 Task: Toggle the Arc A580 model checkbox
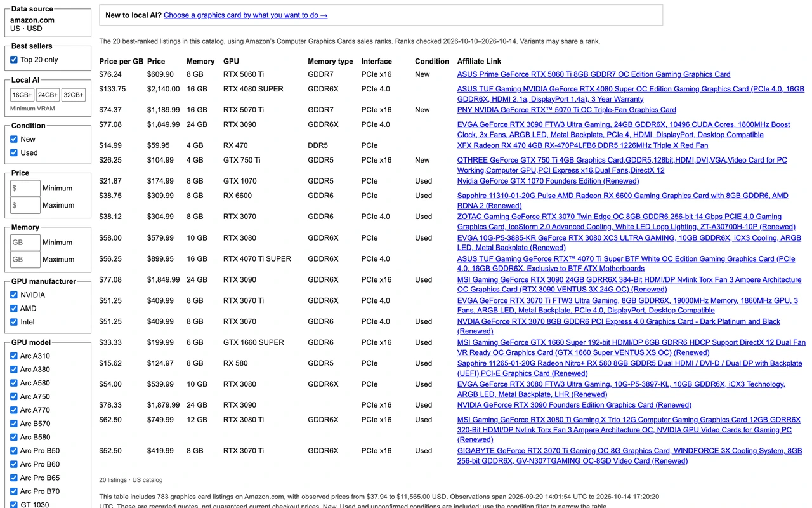tap(14, 383)
